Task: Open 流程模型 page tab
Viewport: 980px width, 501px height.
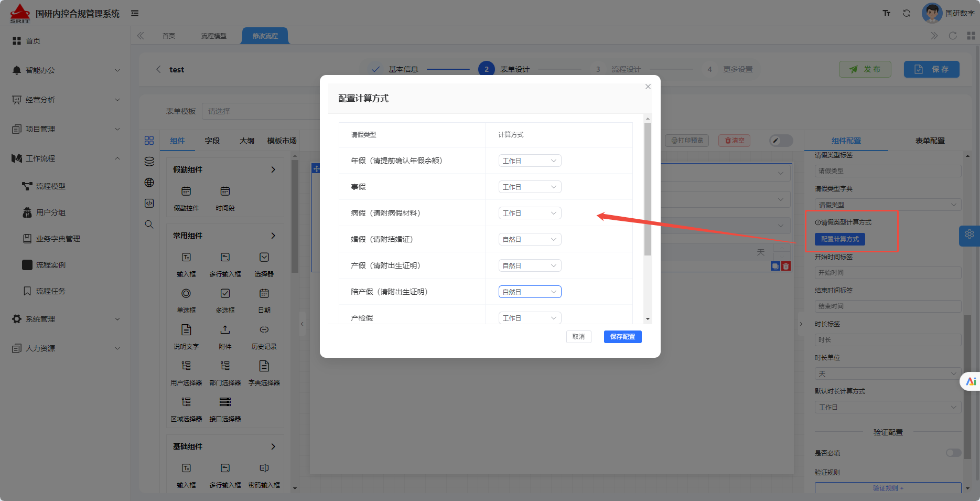Action: point(214,36)
